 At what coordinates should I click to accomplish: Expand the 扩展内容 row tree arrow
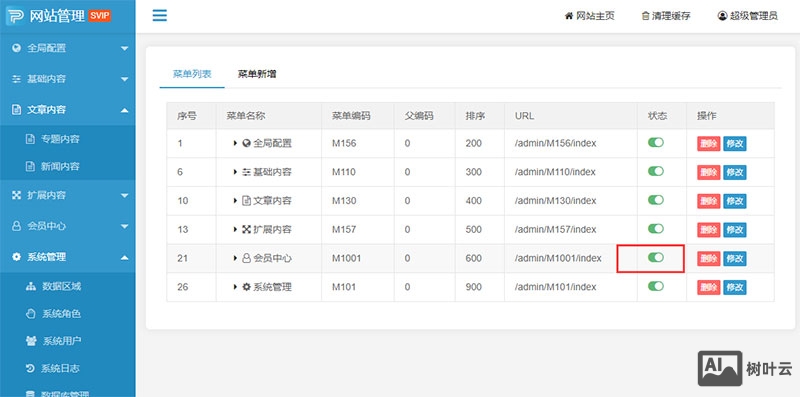coord(235,230)
